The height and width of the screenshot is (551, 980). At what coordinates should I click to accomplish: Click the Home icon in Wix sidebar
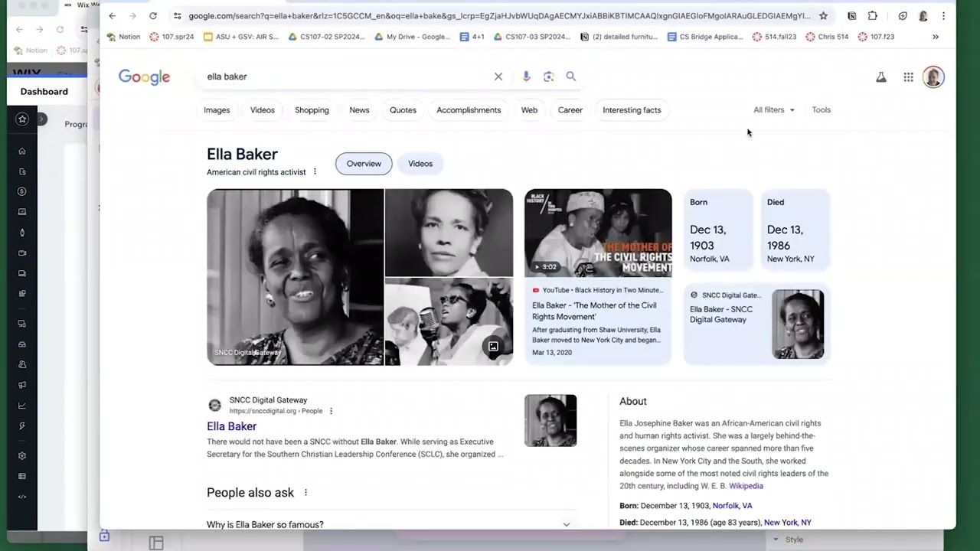[22, 151]
